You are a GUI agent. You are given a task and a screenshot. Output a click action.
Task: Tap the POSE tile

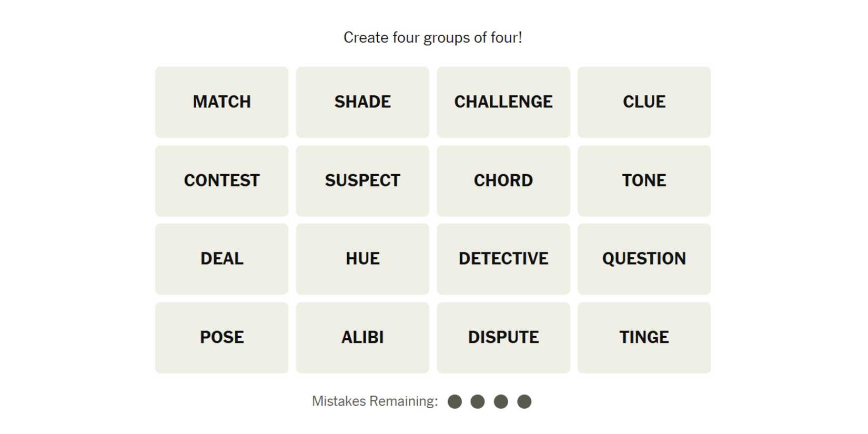click(x=221, y=337)
